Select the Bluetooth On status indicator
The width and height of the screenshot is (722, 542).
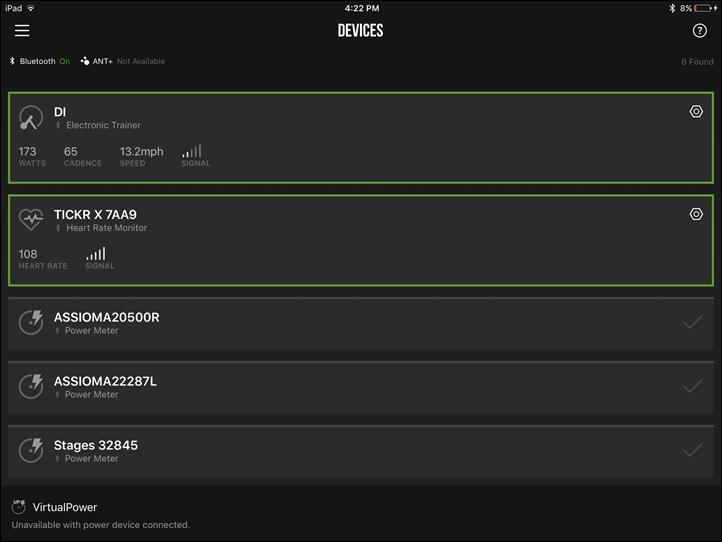(x=40, y=61)
